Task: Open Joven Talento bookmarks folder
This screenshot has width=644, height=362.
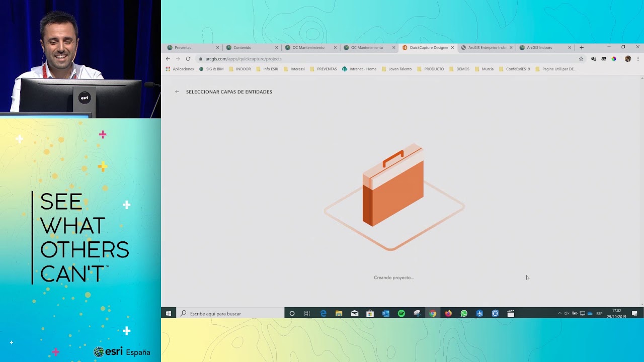Action: pos(397,69)
